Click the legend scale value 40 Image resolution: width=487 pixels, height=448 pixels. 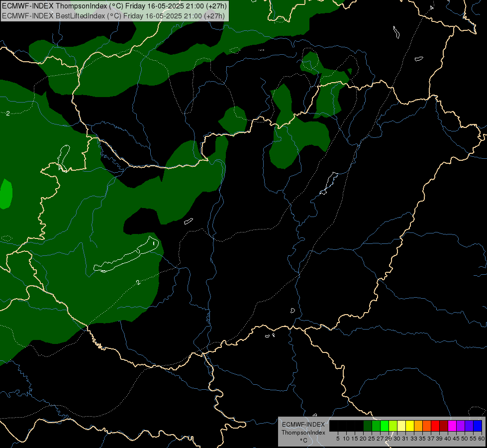click(x=448, y=439)
